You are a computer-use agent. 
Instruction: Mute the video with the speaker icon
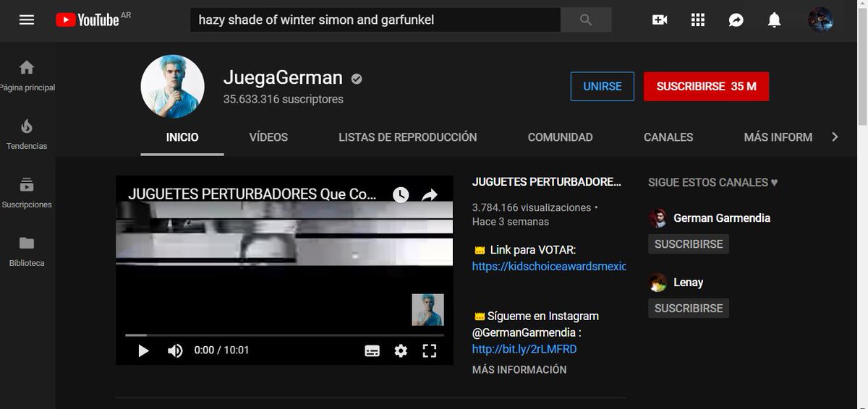(175, 350)
